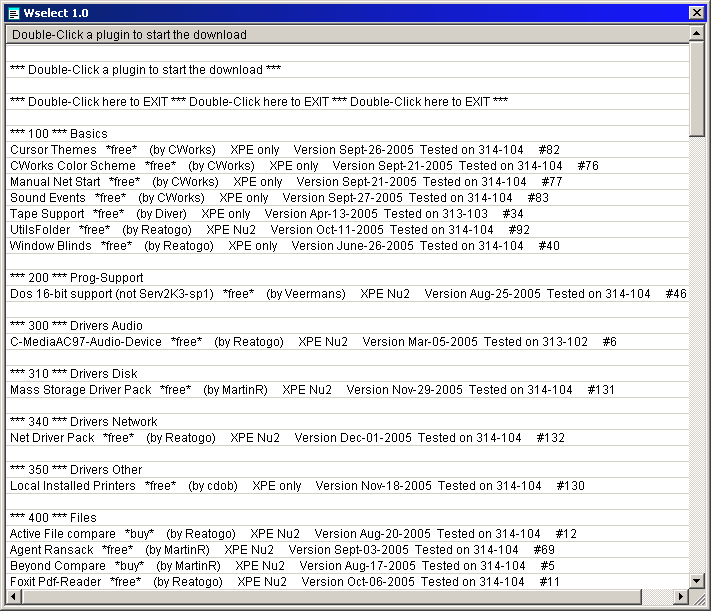Viewport: 711px width, 611px height.
Task: Click the vertical scrollbar down arrow
Action: (x=696, y=581)
